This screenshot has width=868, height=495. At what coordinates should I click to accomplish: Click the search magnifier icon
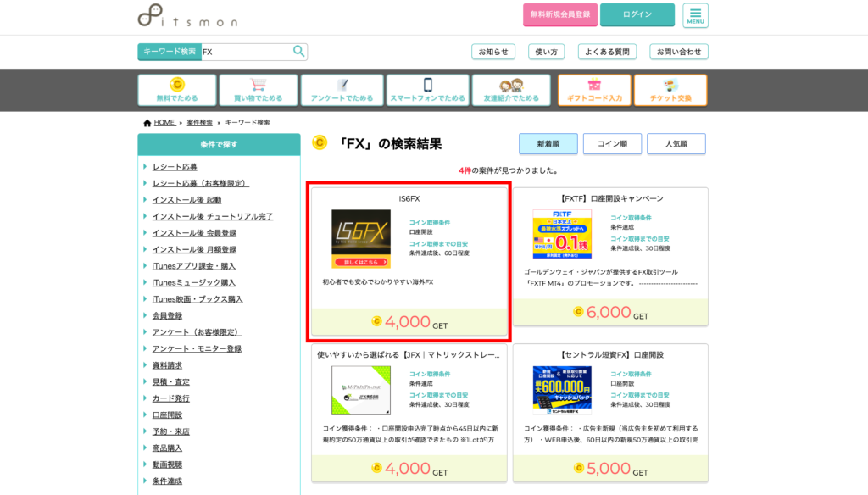(x=299, y=52)
